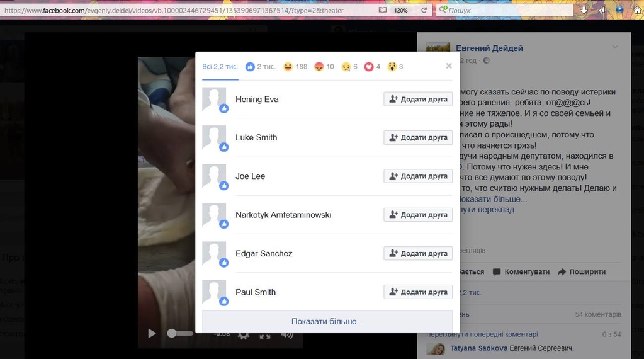
Task: Select the 'Всі 2,2 тис.' tab
Action: click(220, 66)
